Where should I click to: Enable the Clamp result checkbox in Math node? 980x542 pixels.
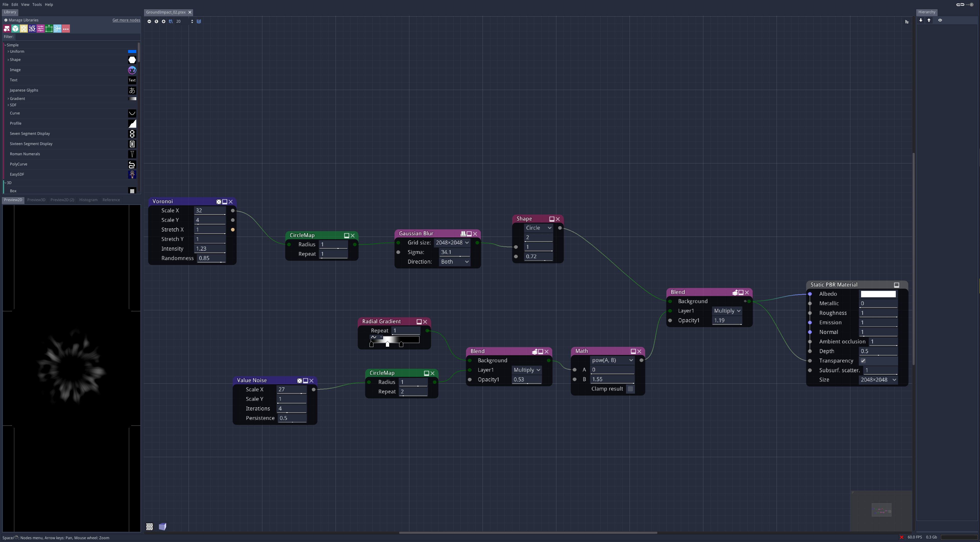pyautogui.click(x=630, y=389)
